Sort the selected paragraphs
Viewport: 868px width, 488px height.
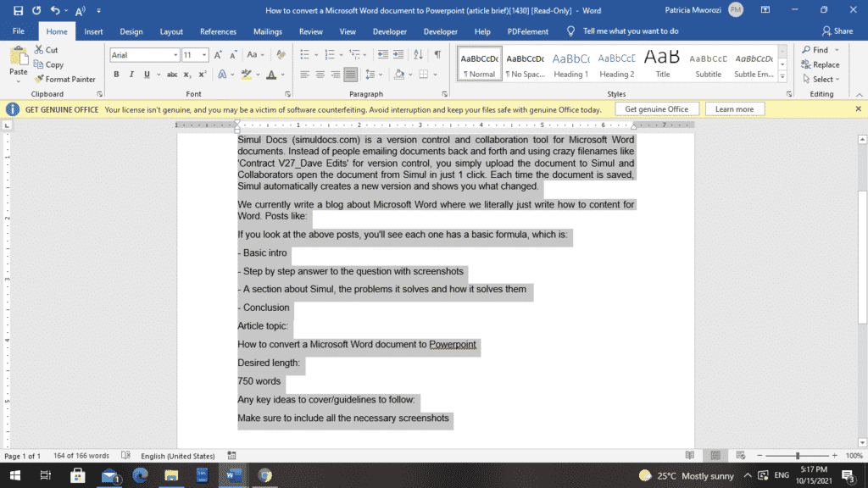(x=419, y=54)
